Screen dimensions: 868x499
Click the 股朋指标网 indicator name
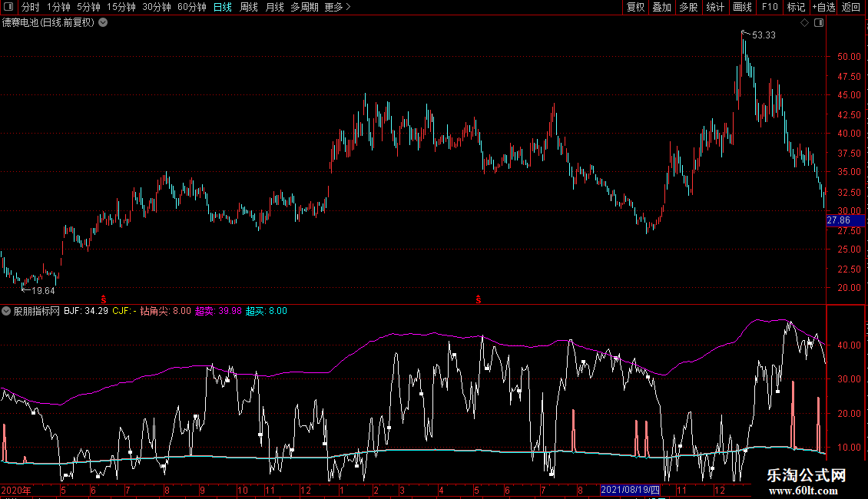tap(37, 311)
